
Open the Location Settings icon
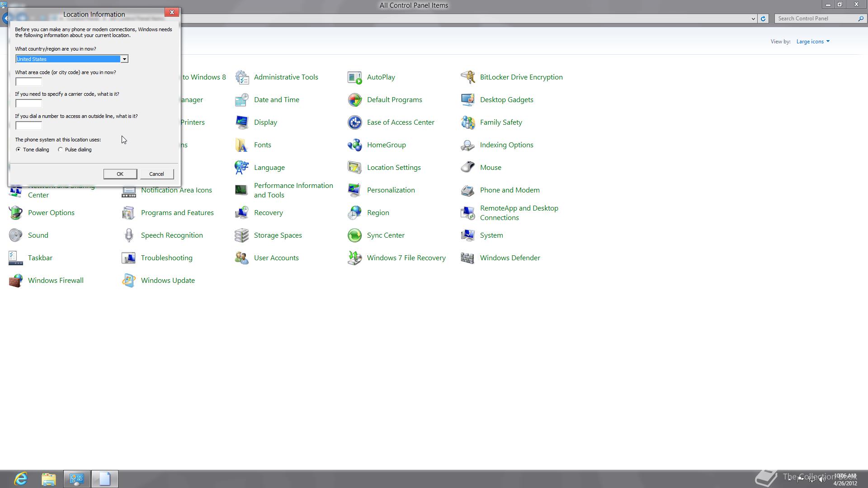click(355, 168)
